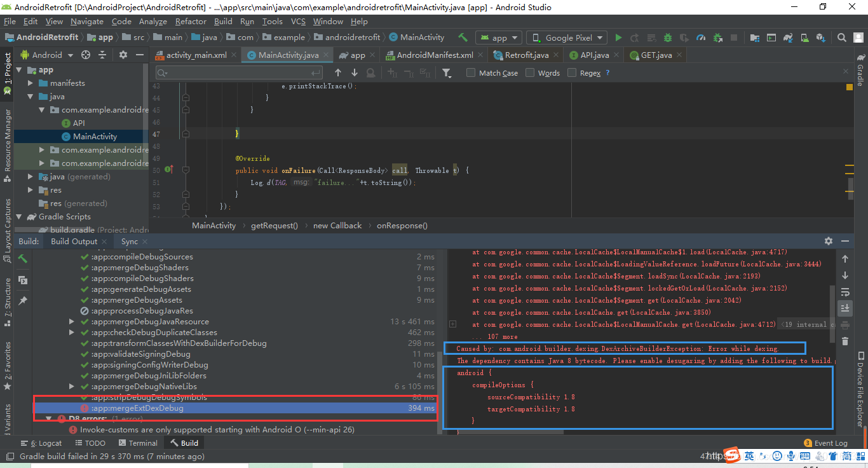Open the app run configuration dropdown

click(499, 38)
